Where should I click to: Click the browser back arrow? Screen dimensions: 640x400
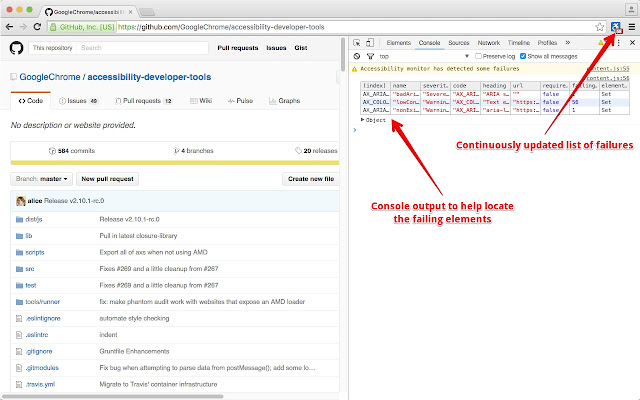click(9, 27)
